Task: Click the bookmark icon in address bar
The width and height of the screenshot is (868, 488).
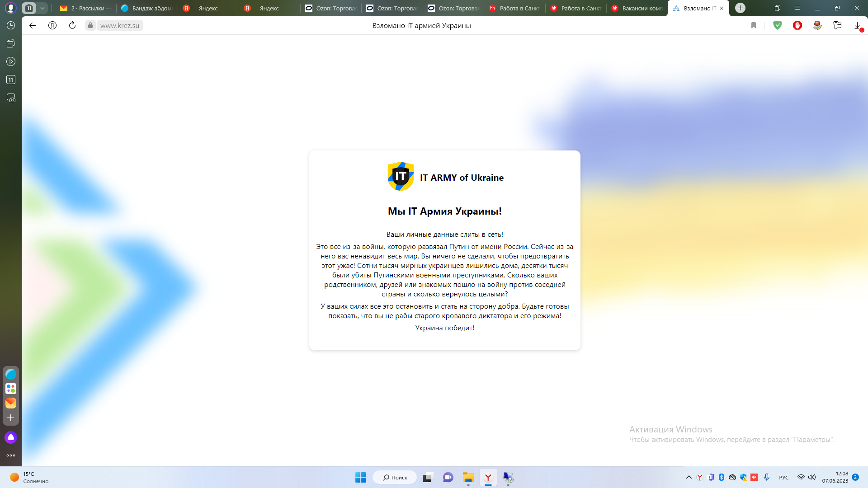Action: click(754, 25)
